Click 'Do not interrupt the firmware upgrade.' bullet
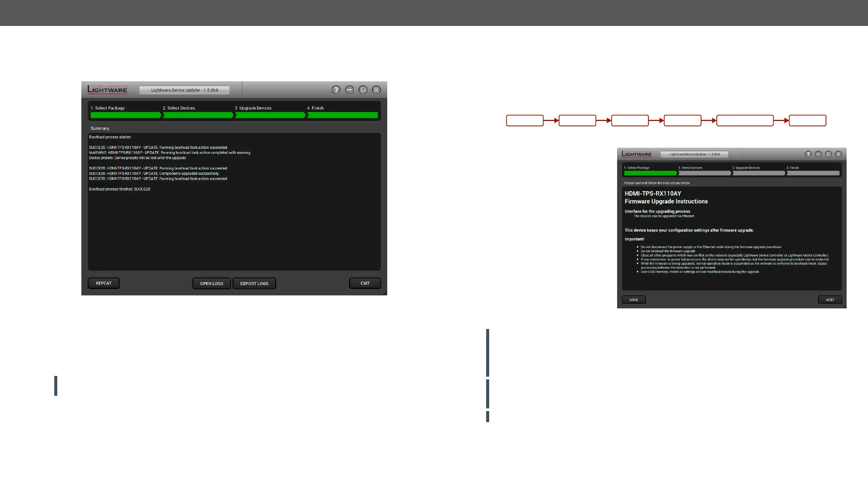The width and height of the screenshot is (868, 487). (668, 251)
